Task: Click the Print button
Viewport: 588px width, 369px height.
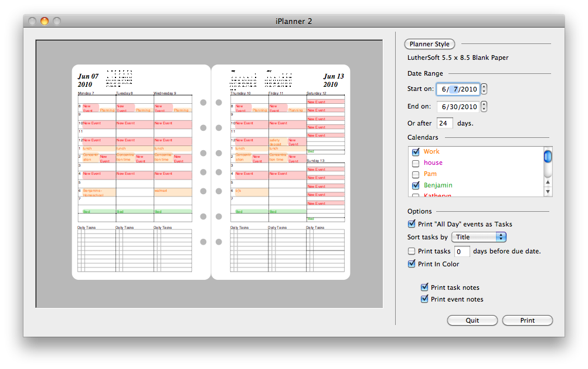Action: (x=527, y=320)
